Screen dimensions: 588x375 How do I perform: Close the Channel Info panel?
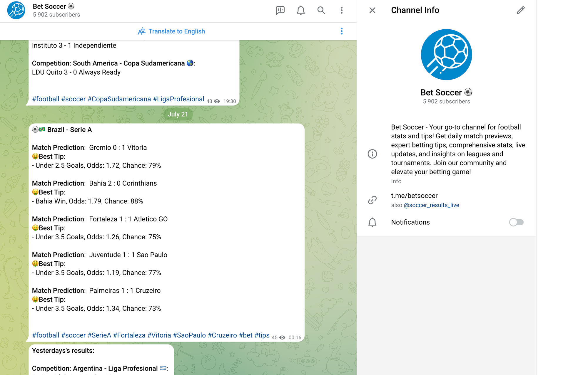tap(372, 10)
